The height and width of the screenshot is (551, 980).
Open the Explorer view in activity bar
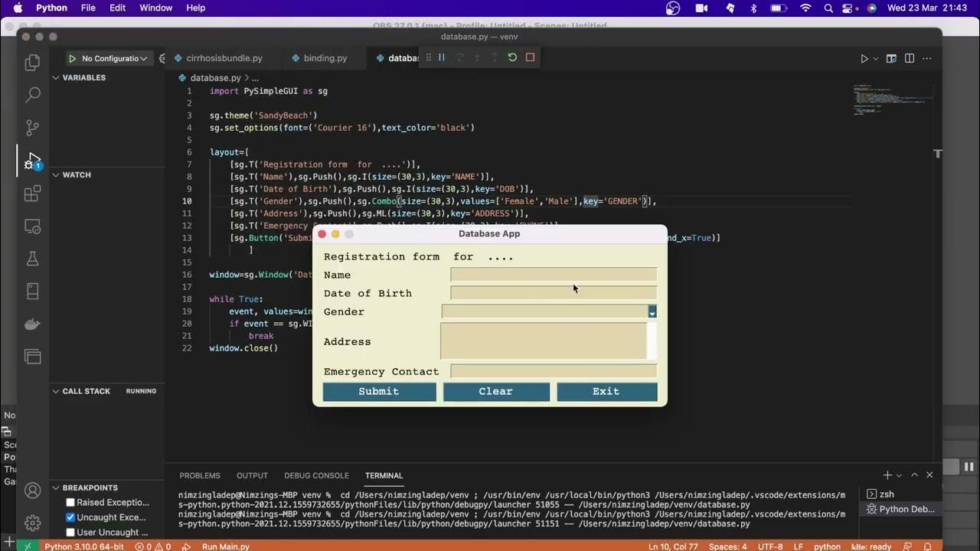pos(32,63)
